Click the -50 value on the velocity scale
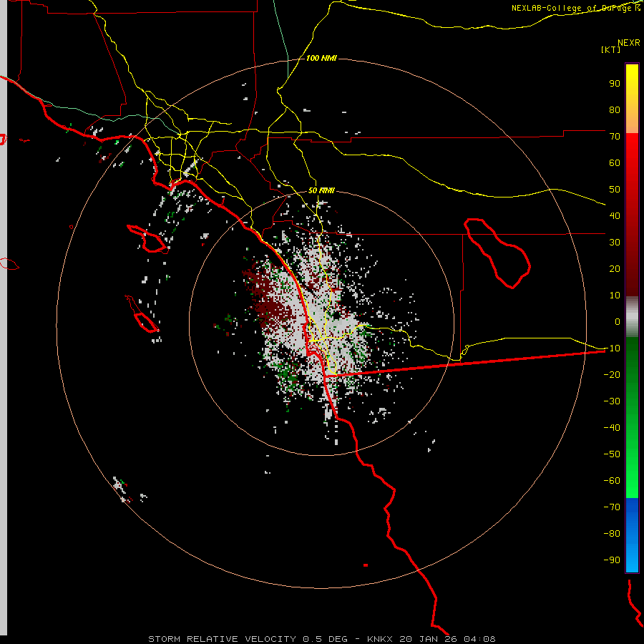This screenshot has width=644, height=644. coord(612,454)
